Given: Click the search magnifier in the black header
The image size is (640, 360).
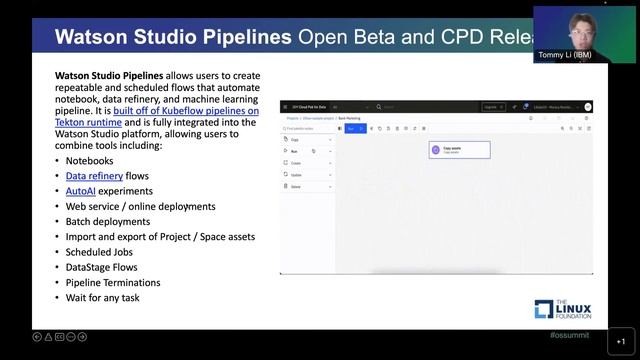Looking at the screenshot, I should [379, 107].
